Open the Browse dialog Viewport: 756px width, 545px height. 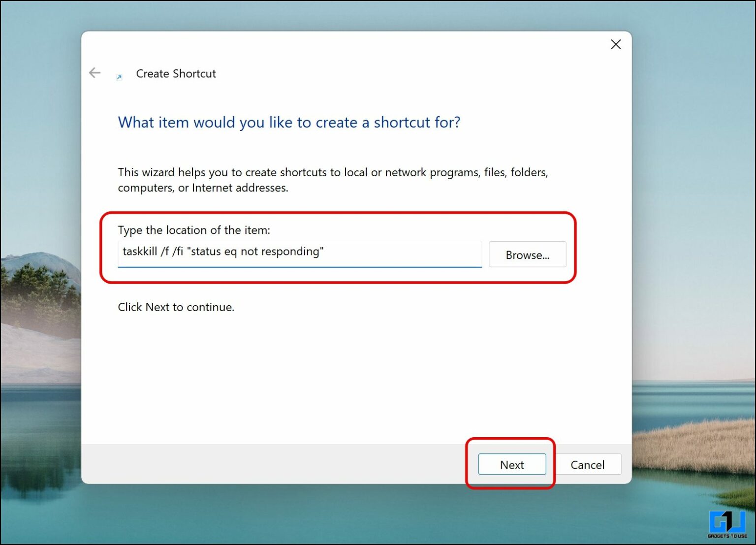(527, 255)
